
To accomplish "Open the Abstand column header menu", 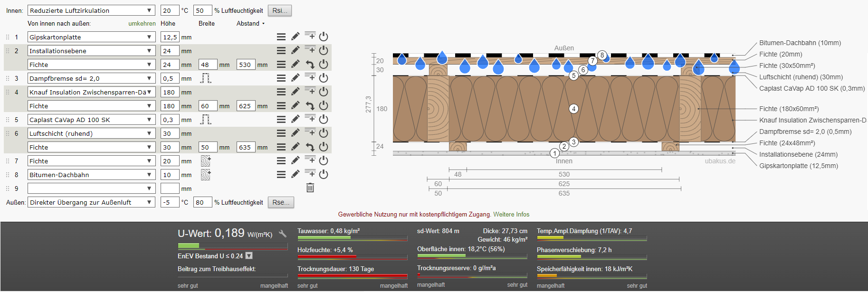I will point(251,23).
